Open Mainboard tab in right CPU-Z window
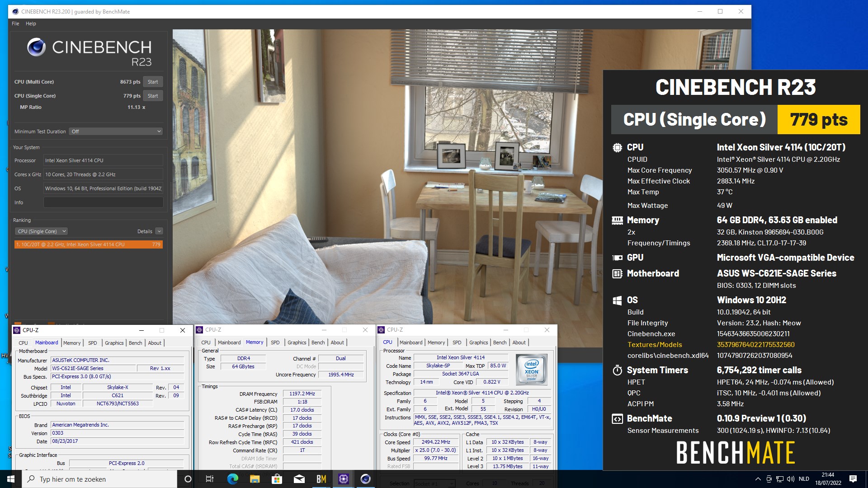 tap(411, 343)
